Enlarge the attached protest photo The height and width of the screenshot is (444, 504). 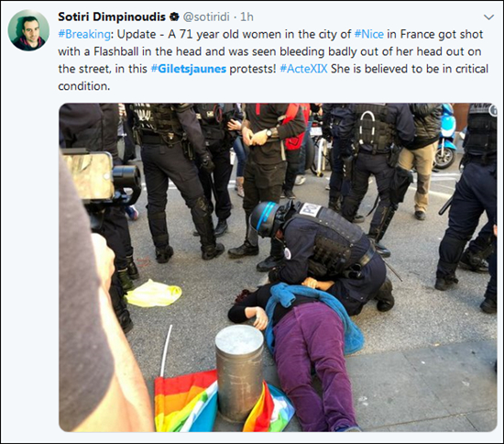[278, 267]
